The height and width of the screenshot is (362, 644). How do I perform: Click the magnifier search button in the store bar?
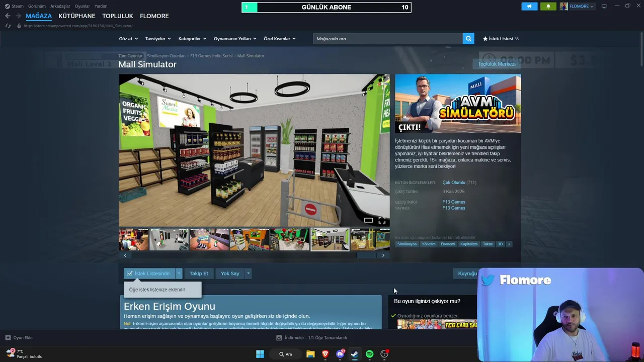pyautogui.click(x=468, y=39)
